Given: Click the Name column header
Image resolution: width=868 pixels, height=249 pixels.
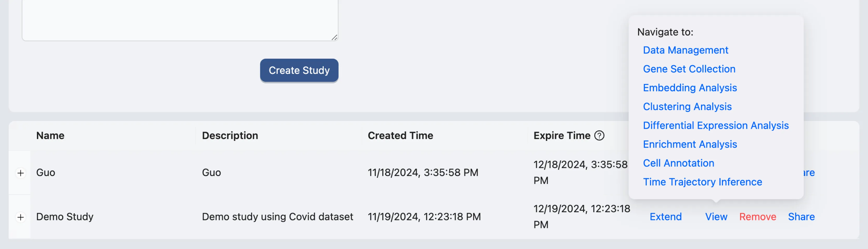Looking at the screenshot, I should pos(50,136).
